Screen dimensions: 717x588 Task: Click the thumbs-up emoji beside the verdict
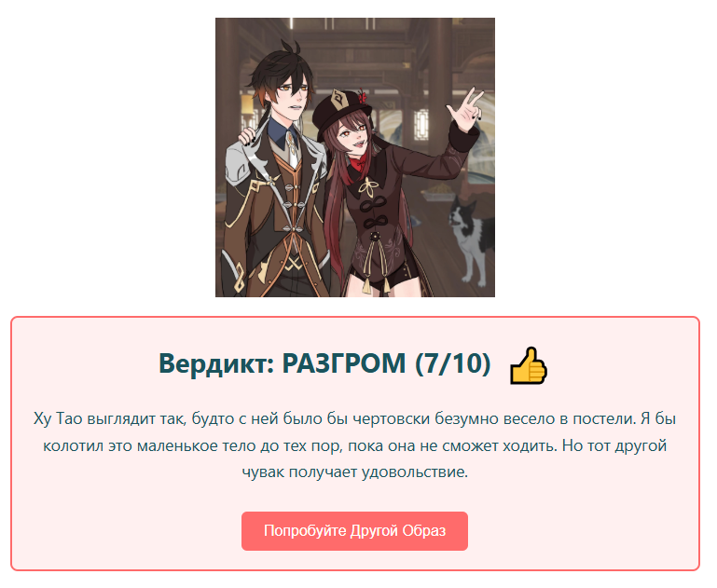(x=529, y=365)
